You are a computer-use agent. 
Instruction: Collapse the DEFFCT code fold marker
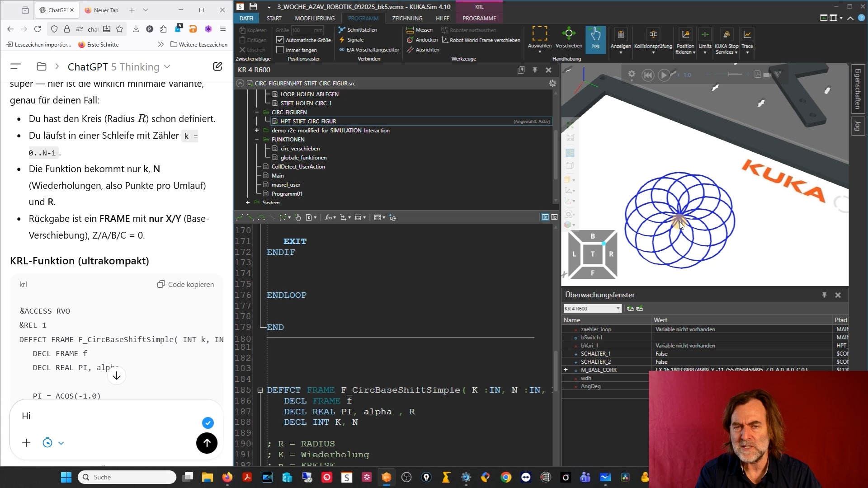pyautogui.click(x=260, y=390)
